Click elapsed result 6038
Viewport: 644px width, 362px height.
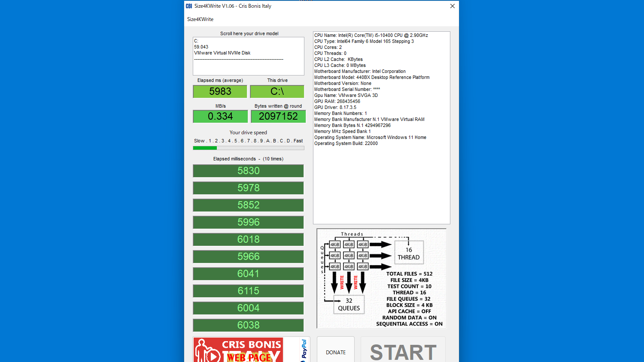coord(248,325)
